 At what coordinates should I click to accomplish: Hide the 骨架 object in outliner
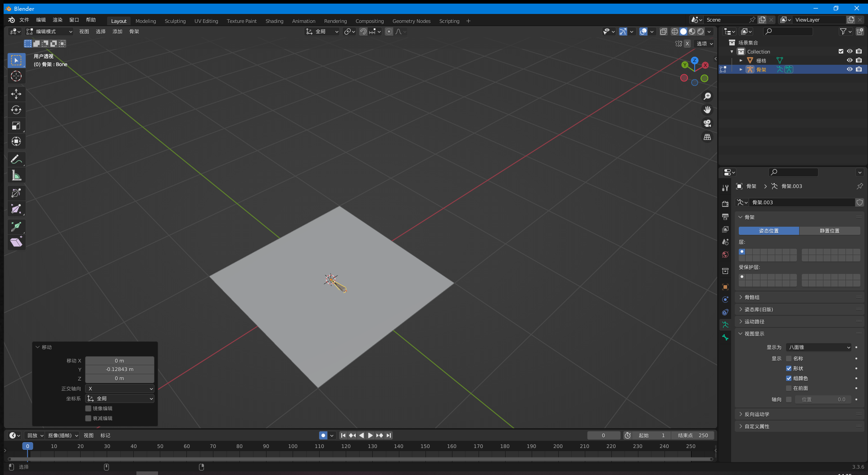pos(850,69)
